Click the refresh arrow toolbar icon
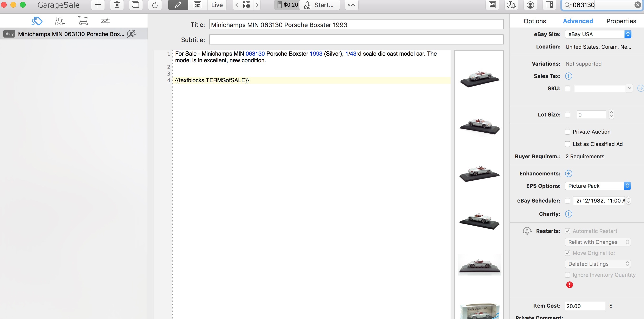 pos(155,5)
